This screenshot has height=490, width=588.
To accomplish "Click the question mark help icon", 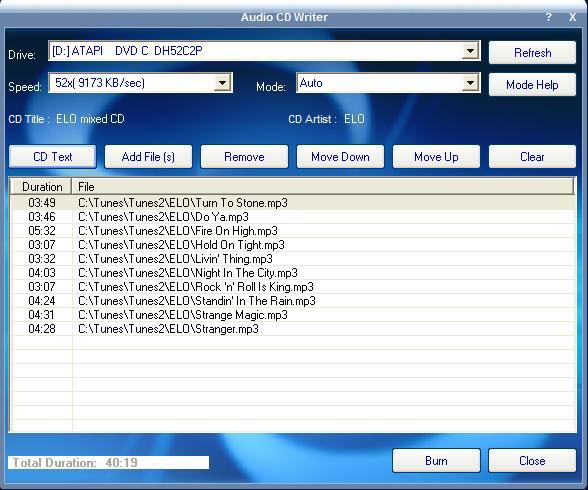I will coord(549,17).
